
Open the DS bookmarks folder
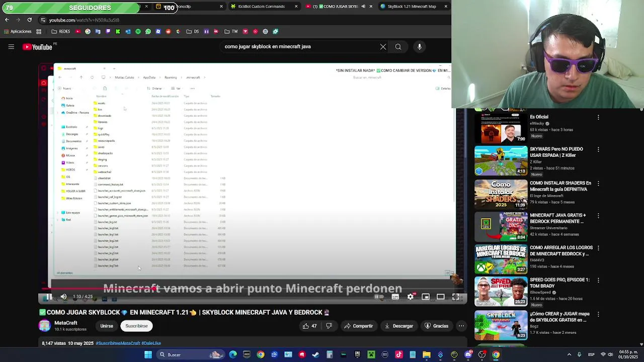pos(193,31)
